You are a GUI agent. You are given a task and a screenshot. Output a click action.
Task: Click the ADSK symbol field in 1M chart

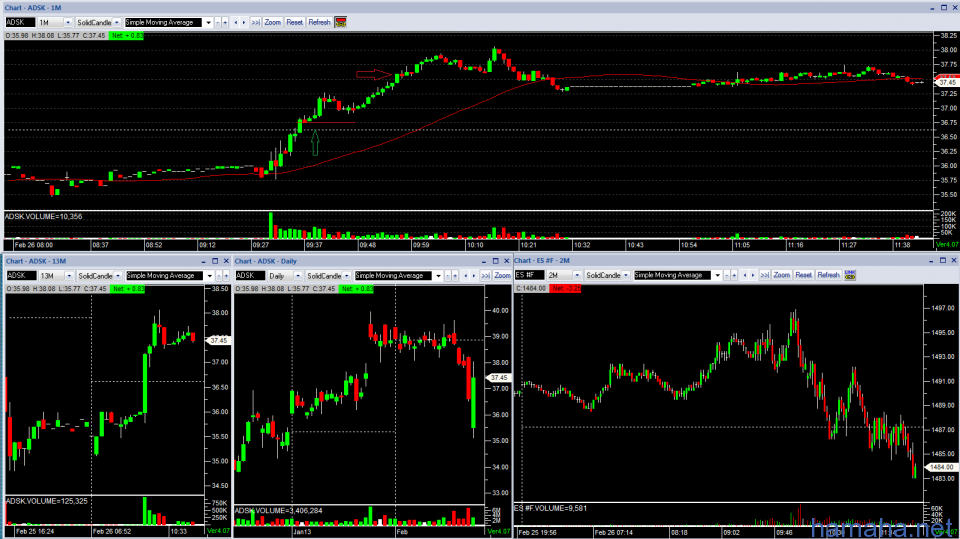tap(20, 22)
